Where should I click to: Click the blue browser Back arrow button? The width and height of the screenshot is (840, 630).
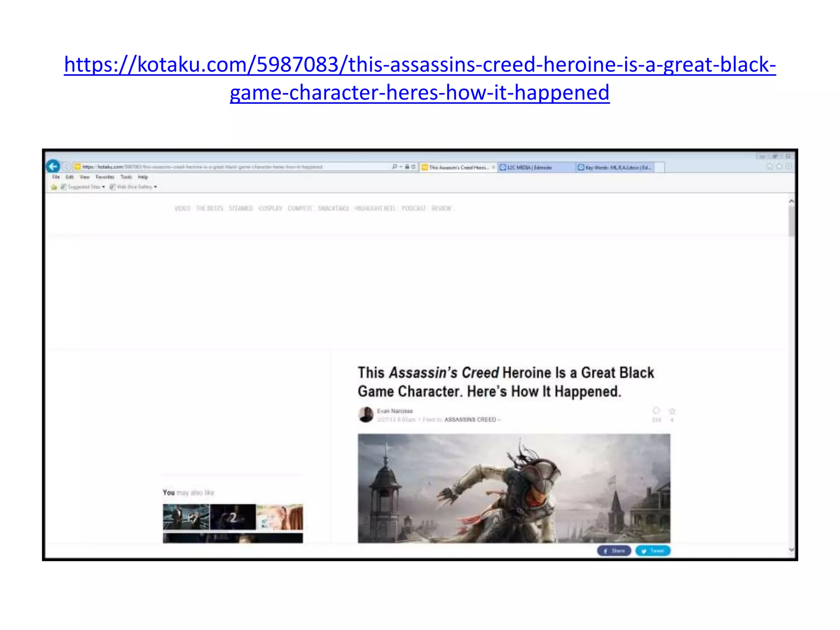tap(53, 166)
